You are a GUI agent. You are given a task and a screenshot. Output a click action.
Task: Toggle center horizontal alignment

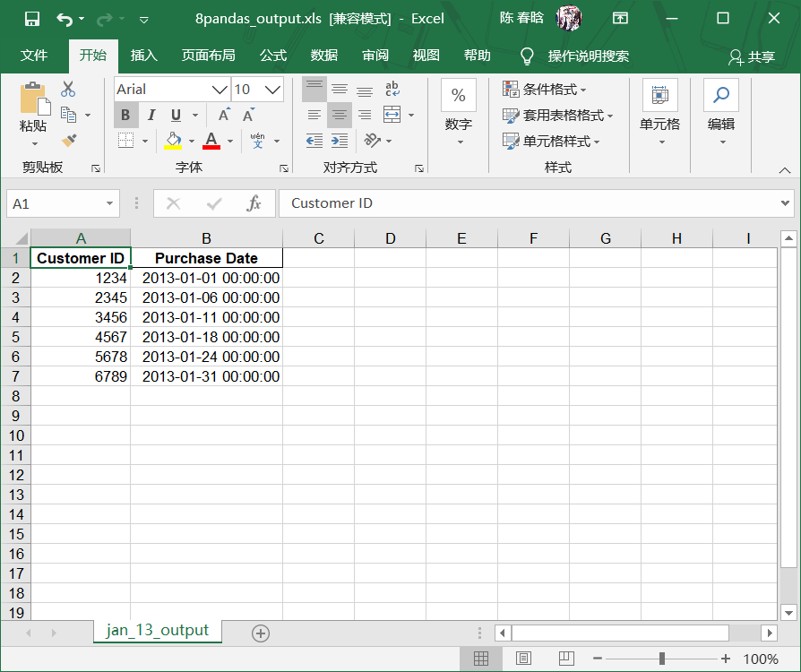(340, 115)
